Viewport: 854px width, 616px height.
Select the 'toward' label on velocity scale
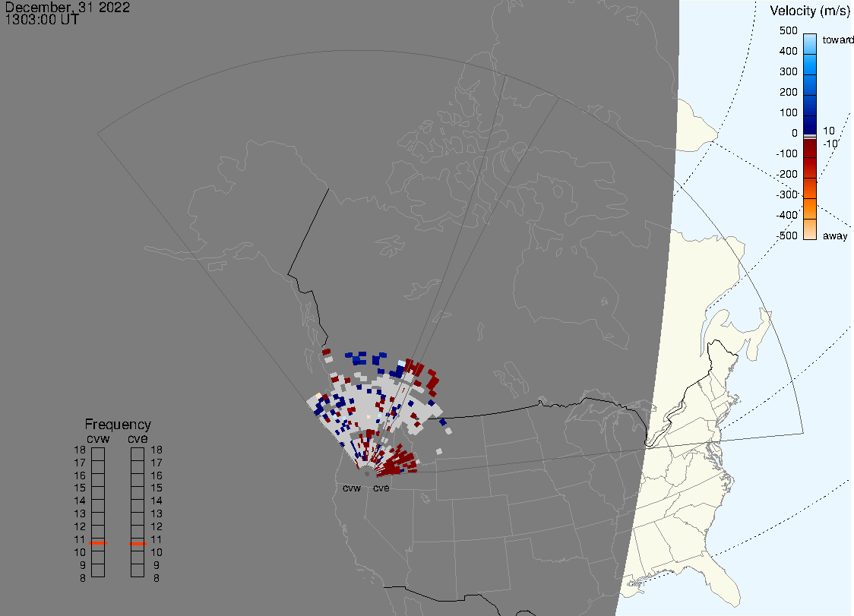pyautogui.click(x=837, y=39)
